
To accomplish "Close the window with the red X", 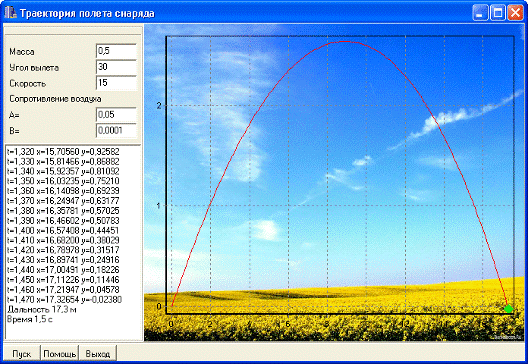I will (515, 13).
